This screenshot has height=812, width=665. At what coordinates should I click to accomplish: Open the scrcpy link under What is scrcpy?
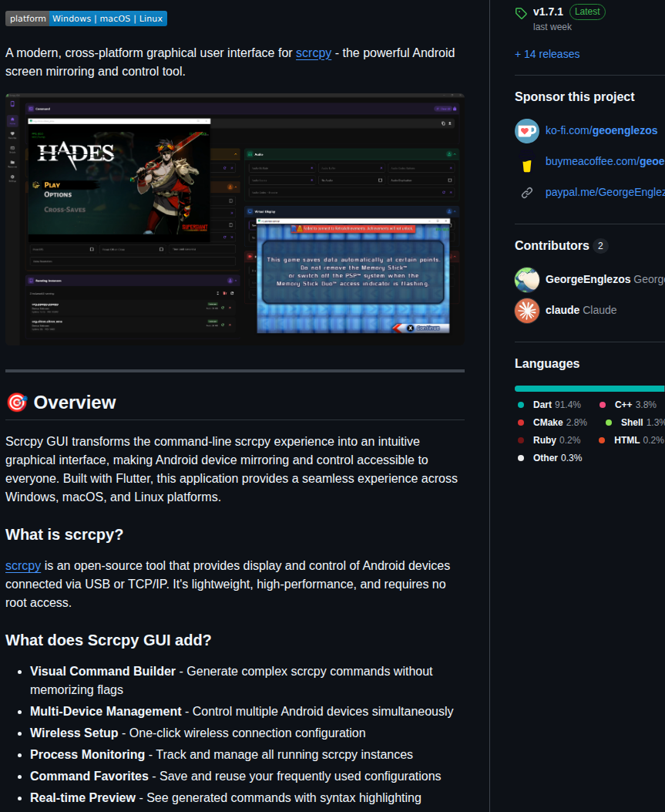23,565
